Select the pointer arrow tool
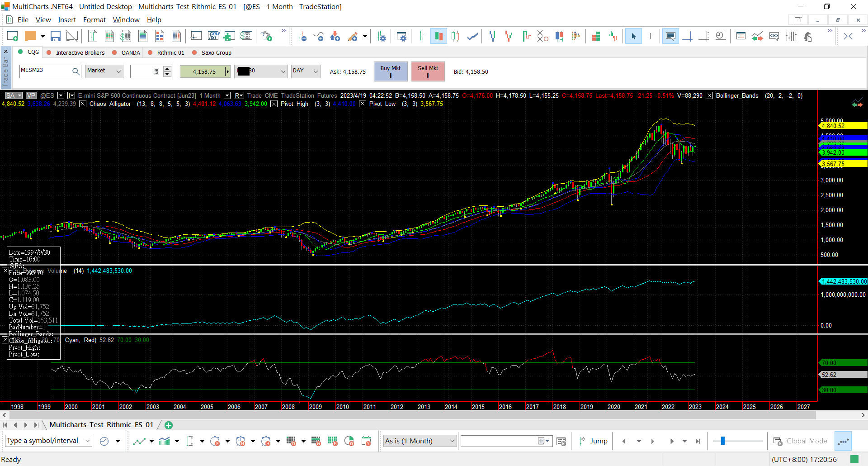 [633, 36]
